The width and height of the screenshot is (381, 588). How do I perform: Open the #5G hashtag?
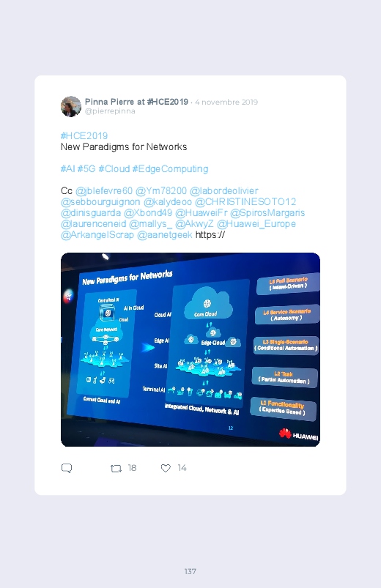click(86, 168)
